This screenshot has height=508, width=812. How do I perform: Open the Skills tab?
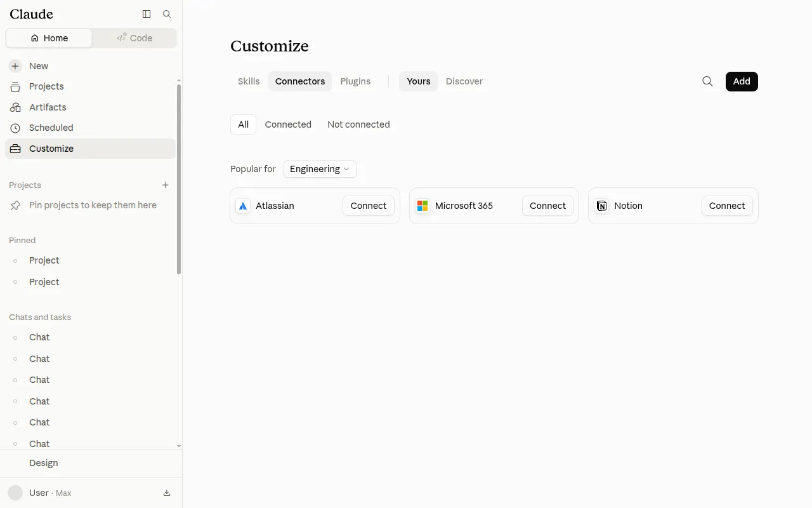point(249,81)
